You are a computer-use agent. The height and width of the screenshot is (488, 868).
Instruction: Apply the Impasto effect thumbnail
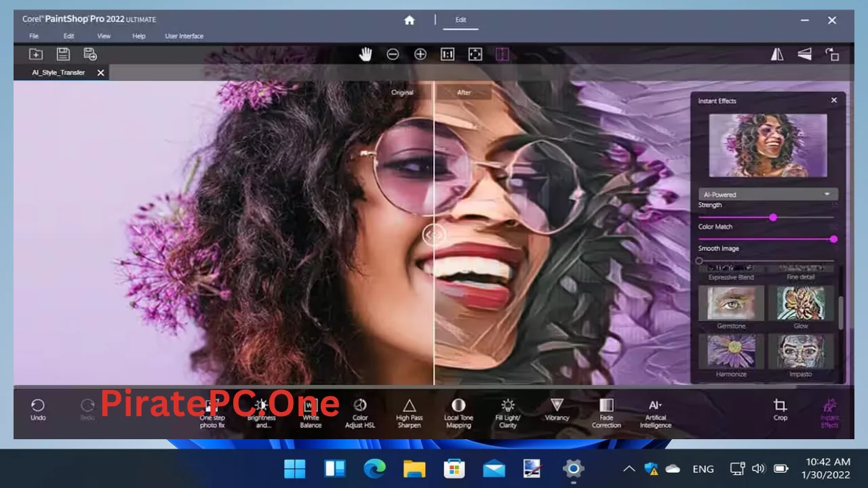801,351
